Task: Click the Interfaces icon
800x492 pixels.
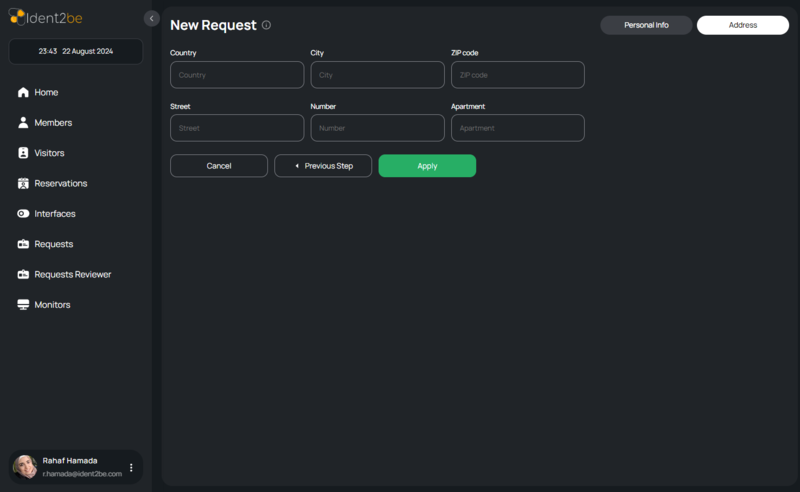Action: click(23, 214)
